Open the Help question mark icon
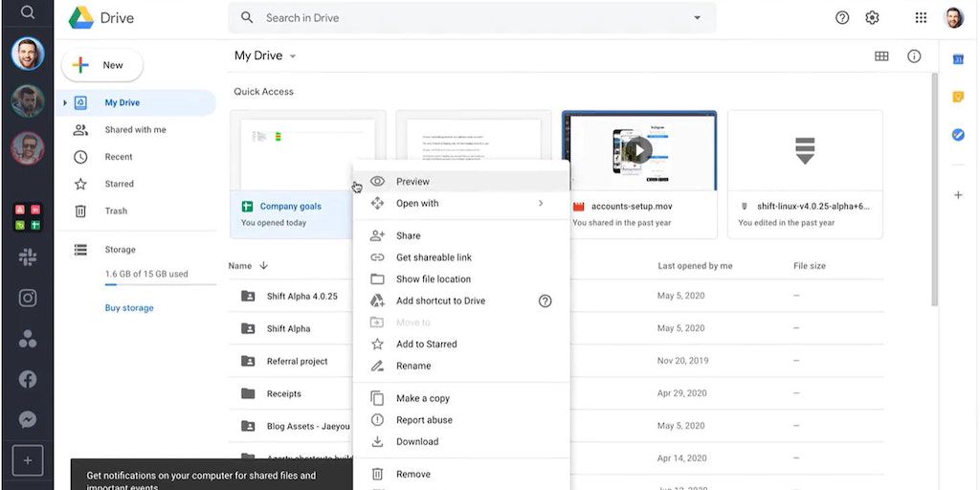 coord(842,17)
